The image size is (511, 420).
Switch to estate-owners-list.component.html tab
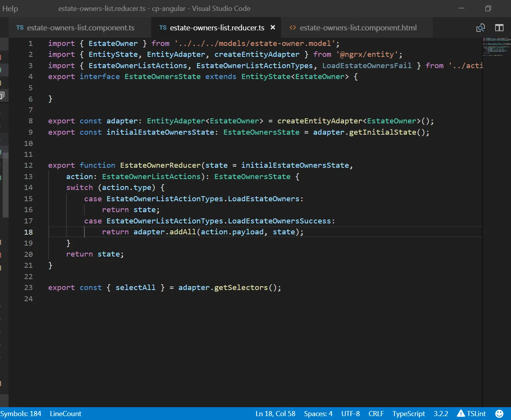coord(358,28)
